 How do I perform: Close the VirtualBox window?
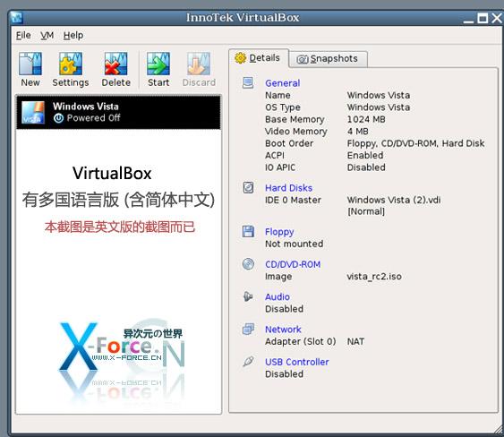[x=497, y=18]
